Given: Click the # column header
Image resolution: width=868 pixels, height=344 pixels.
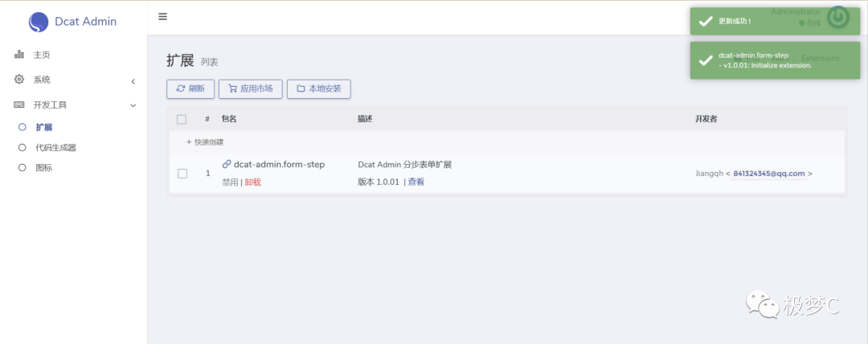Looking at the screenshot, I should coord(207,118).
